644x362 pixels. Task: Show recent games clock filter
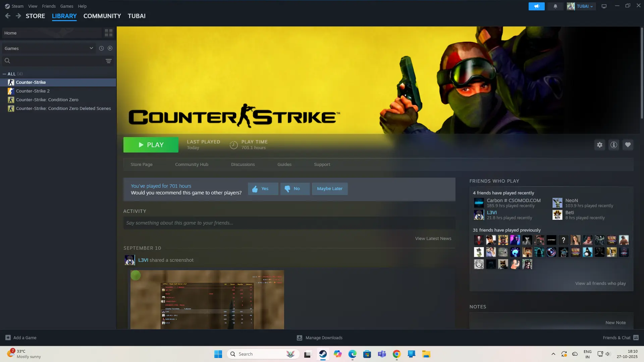101,48
